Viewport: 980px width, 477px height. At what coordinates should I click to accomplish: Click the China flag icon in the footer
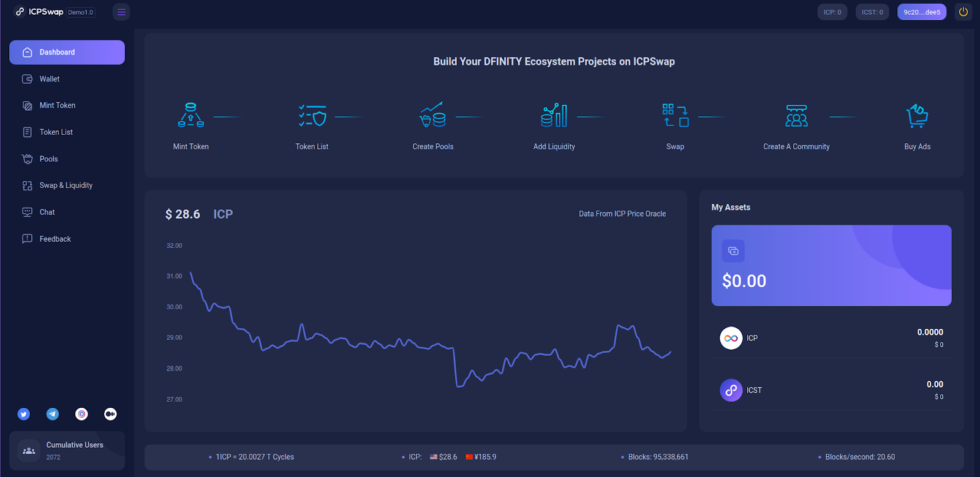469,457
